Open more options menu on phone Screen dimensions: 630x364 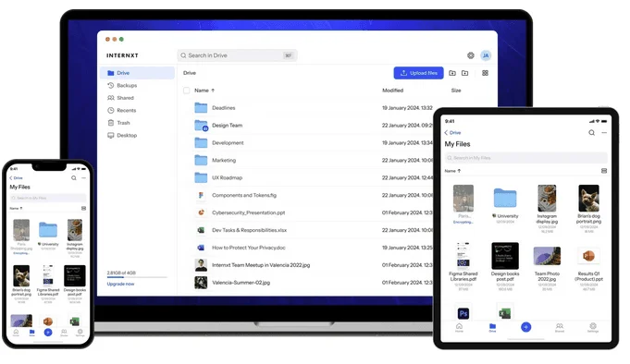pos(83,177)
